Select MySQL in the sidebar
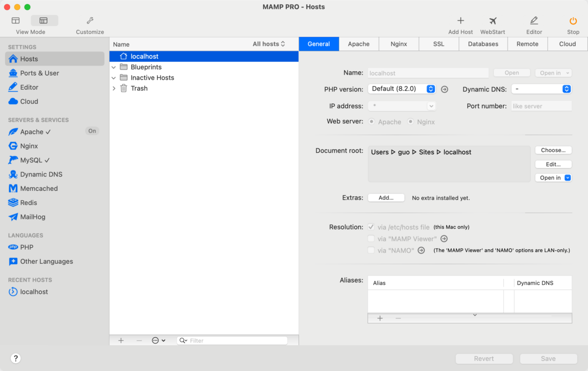Image resolution: width=588 pixels, height=371 pixels. [55, 160]
